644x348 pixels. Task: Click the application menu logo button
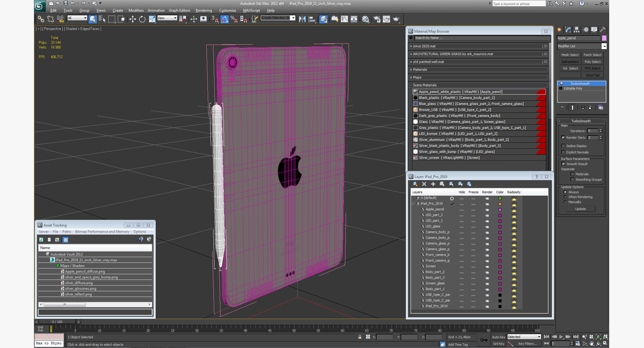click(x=40, y=6)
